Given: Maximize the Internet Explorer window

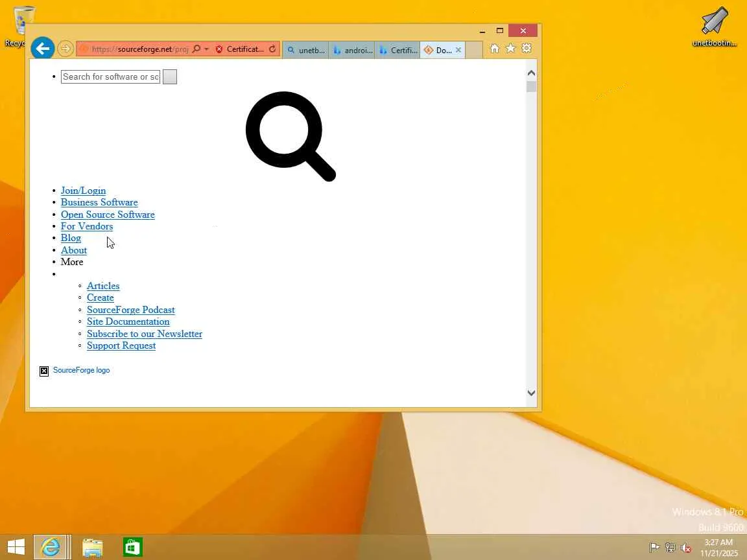Looking at the screenshot, I should 500,31.
